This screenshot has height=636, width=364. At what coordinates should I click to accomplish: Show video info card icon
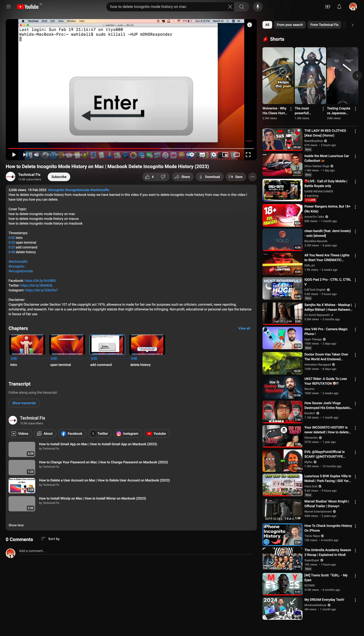(249, 25)
